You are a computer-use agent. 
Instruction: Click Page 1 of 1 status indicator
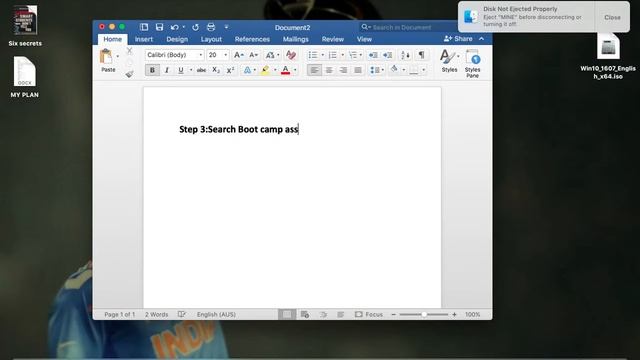click(119, 314)
